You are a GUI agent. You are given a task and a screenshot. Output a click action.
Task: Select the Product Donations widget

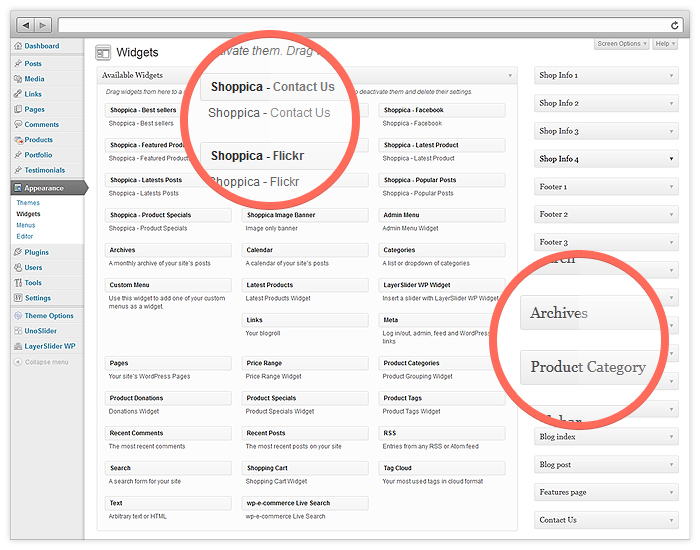click(168, 398)
